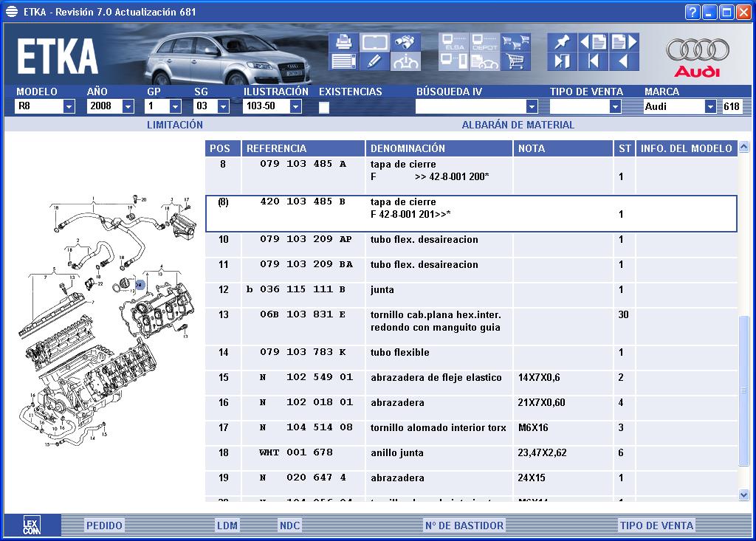This screenshot has width=756, height=541.
Task: Click the POS column header
Action: [x=223, y=148]
